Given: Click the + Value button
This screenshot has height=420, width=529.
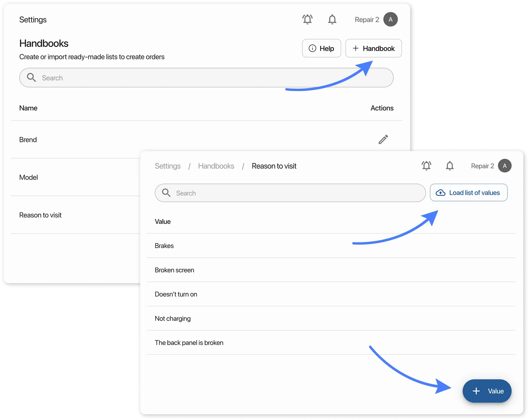Looking at the screenshot, I should tap(487, 391).
